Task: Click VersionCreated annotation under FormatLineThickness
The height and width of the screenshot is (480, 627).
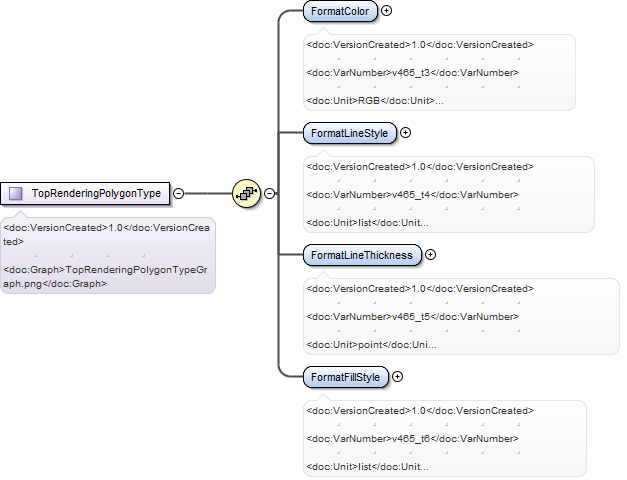Action: coord(420,289)
